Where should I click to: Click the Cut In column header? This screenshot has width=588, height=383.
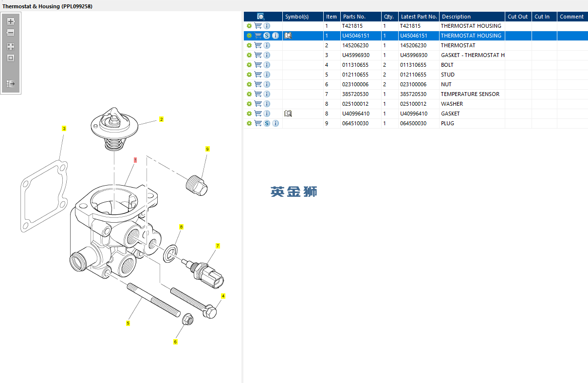(544, 17)
